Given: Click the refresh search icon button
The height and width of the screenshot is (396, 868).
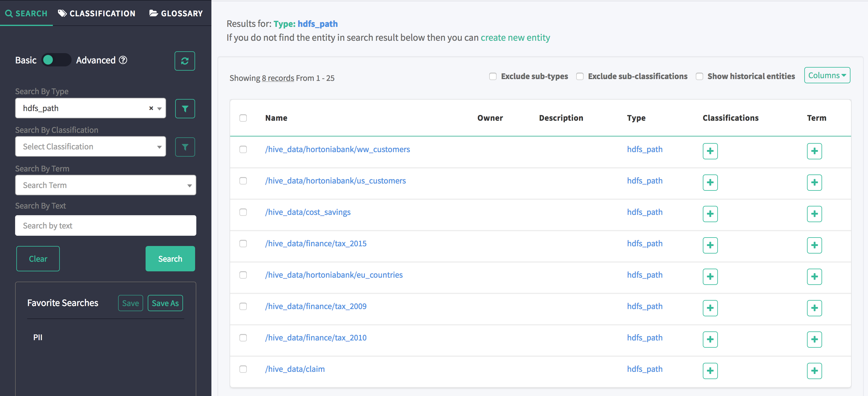Looking at the screenshot, I should click(x=184, y=61).
